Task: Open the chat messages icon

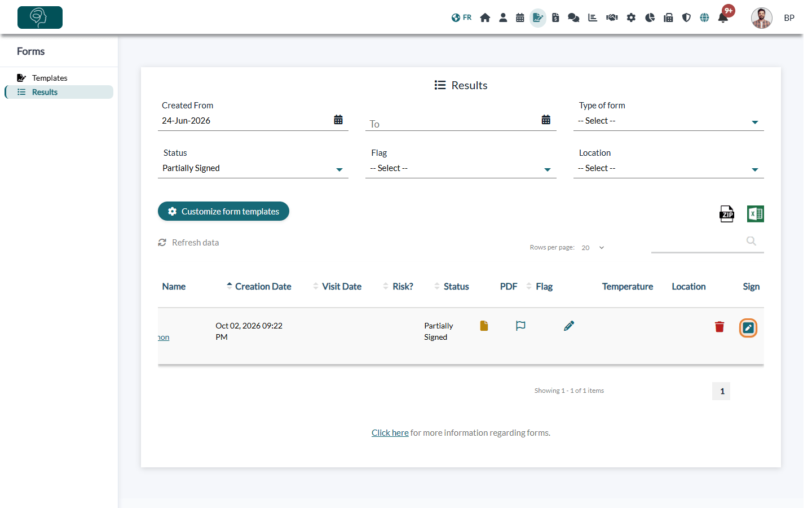Action: (573, 17)
